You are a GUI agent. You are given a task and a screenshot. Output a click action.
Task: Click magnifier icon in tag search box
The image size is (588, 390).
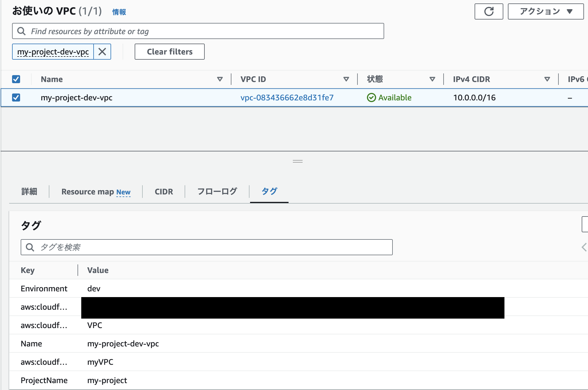click(30, 247)
